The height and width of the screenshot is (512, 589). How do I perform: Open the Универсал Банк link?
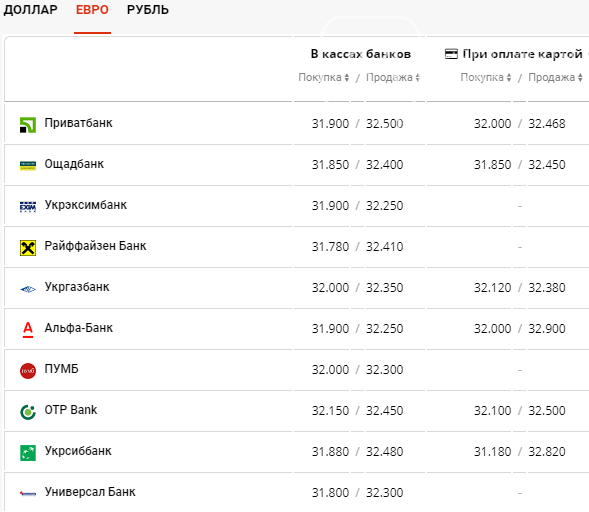90,492
